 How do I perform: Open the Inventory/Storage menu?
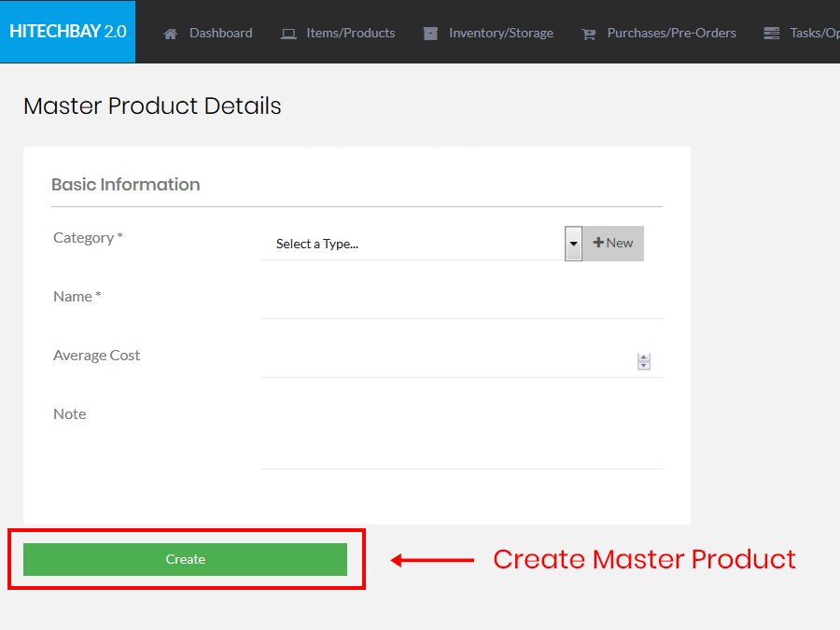tap(500, 33)
